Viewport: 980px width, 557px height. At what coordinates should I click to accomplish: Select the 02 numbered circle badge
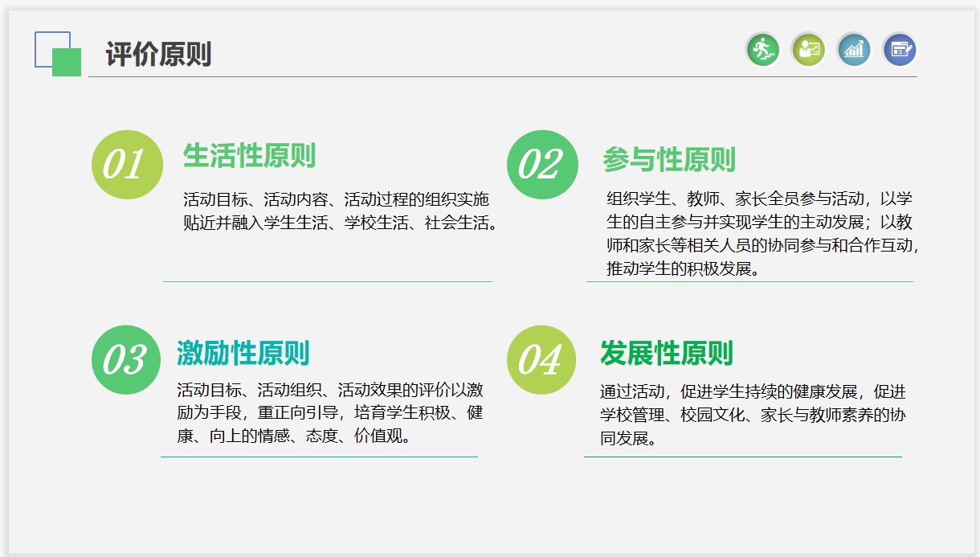(541, 165)
